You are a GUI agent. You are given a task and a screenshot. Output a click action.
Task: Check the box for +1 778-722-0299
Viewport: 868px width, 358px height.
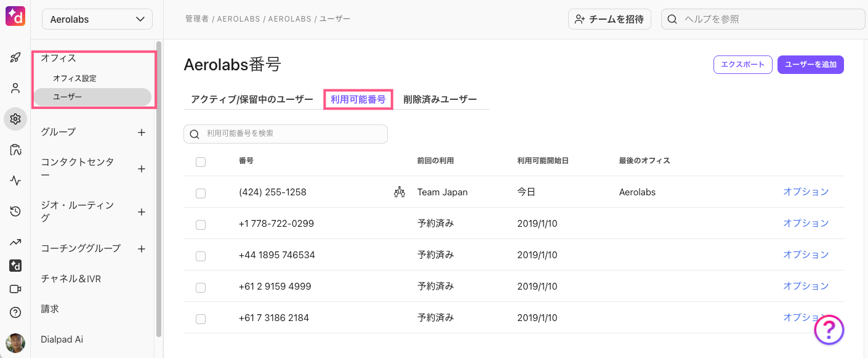[200, 225]
